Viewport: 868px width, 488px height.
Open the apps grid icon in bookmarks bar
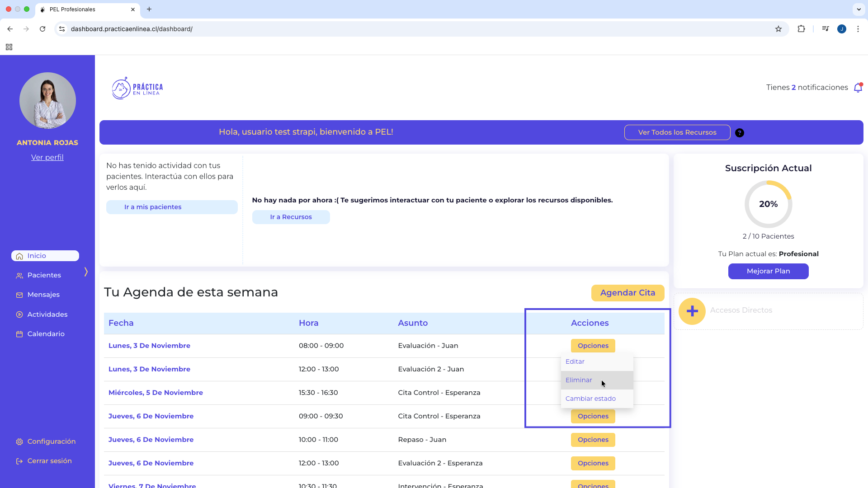click(9, 47)
